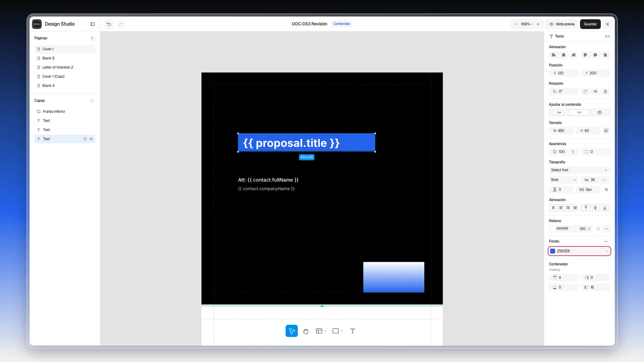The width and height of the screenshot is (644, 362).
Task: Set vertical alignment to top
Action: click(x=586, y=208)
